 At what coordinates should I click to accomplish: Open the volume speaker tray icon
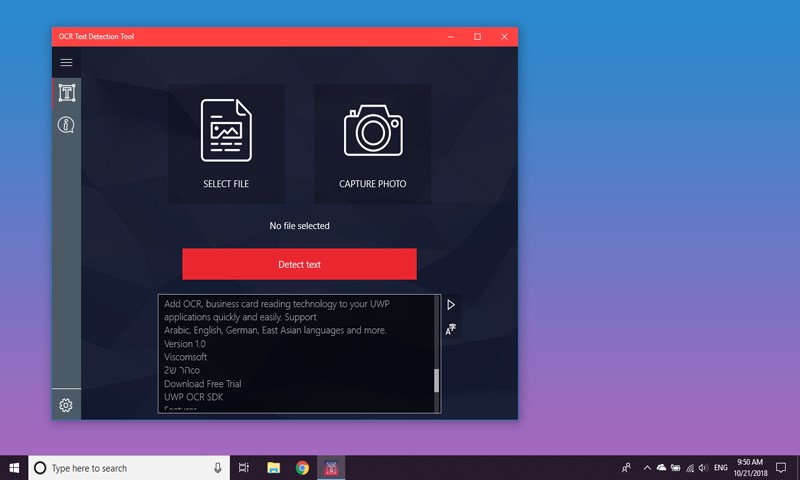[703, 468]
